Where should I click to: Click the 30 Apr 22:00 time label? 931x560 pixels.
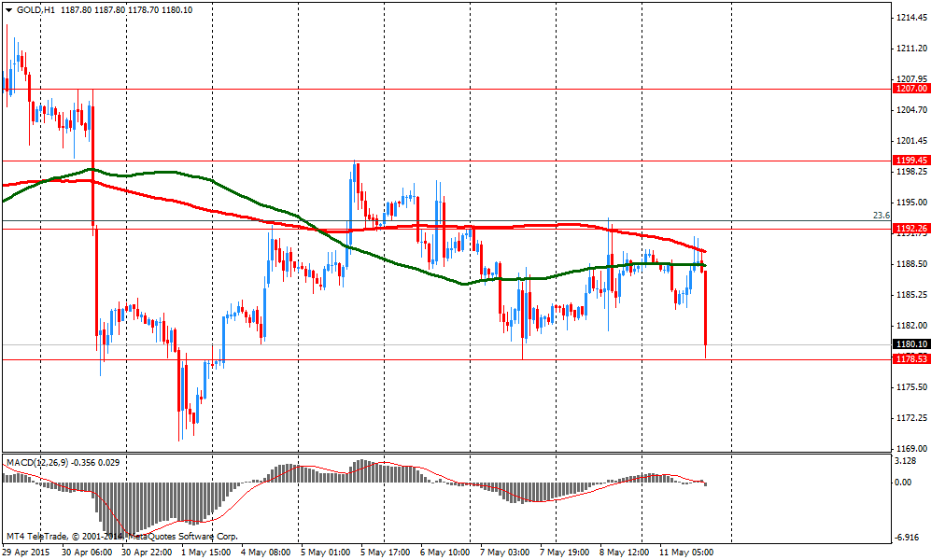coord(147,553)
